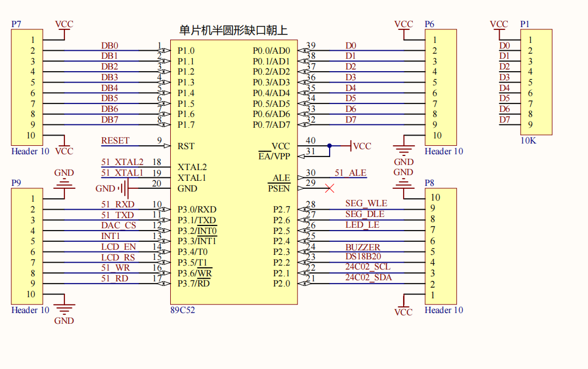Screen dimensions: 588x369
Task: Select the EA/VPP pin name
Action: click(274, 156)
